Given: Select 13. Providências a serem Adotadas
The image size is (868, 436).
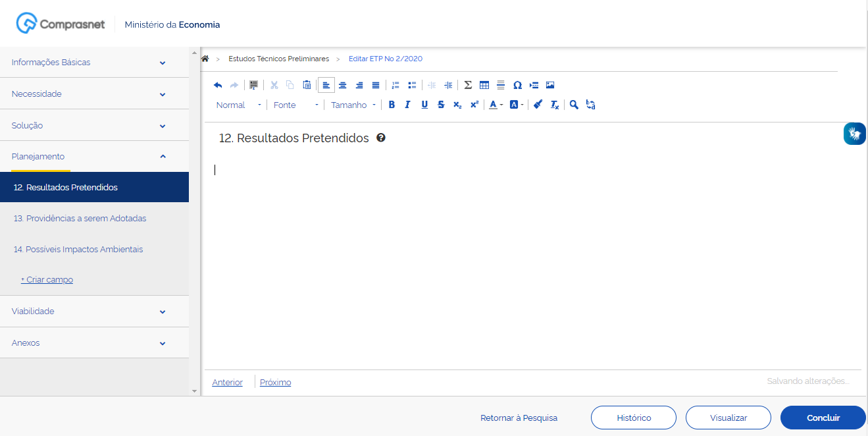Looking at the screenshot, I should pos(80,218).
